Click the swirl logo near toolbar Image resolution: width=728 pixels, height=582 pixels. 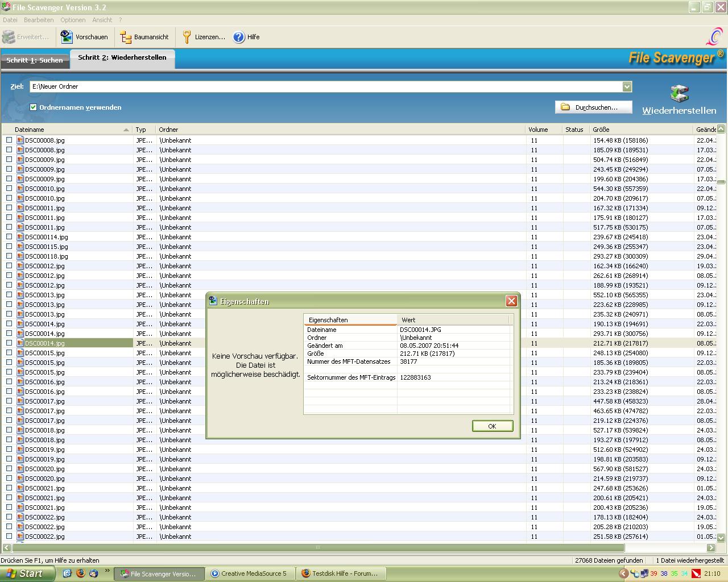click(714, 36)
